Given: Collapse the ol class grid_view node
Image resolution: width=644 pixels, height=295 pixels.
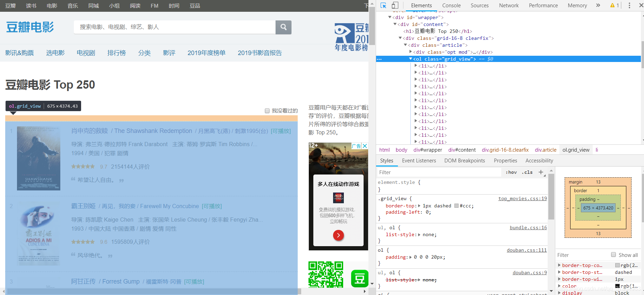Looking at the screenshot, I should click(x=410, y=59).
